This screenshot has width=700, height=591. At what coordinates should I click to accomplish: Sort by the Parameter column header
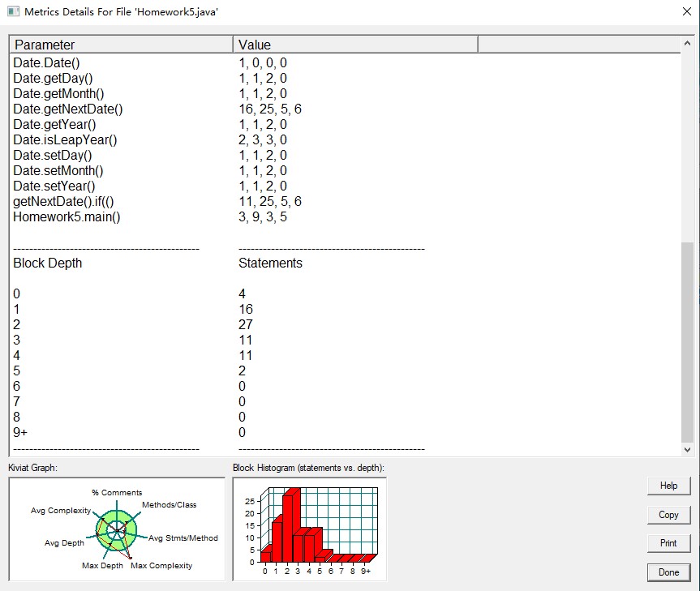tap(121, 45)
